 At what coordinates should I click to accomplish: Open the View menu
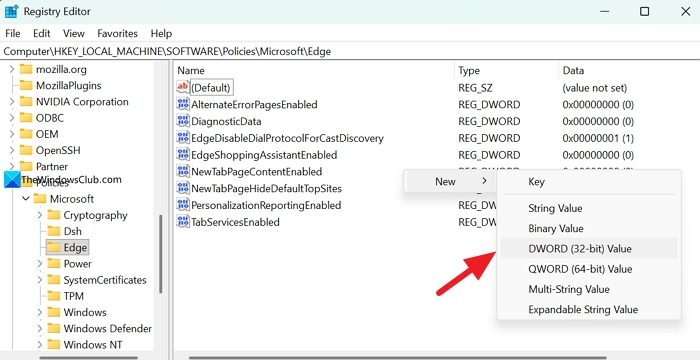coord(74,33)
